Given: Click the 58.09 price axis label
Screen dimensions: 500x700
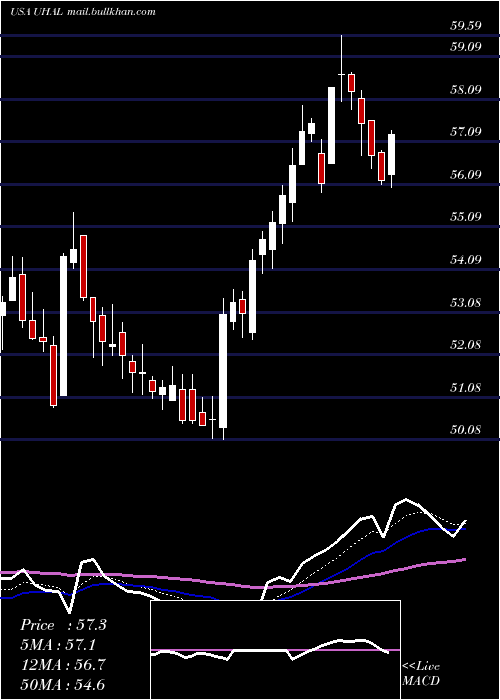Looking at the screenshot, I should click(466, 90).
